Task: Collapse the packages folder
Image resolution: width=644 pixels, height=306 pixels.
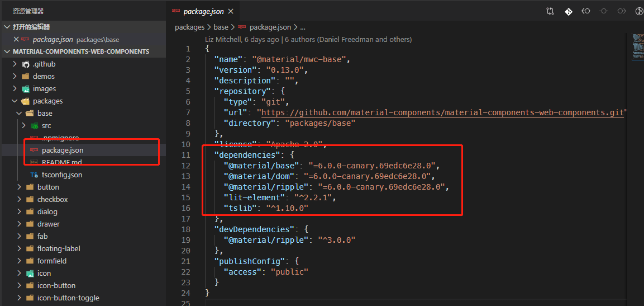Action: (15, 101)
